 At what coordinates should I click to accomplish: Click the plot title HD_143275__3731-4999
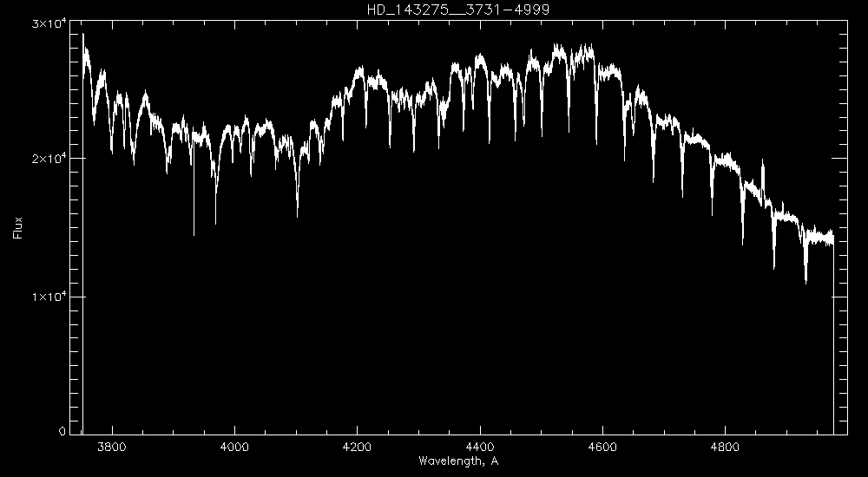tap(457, 10)
